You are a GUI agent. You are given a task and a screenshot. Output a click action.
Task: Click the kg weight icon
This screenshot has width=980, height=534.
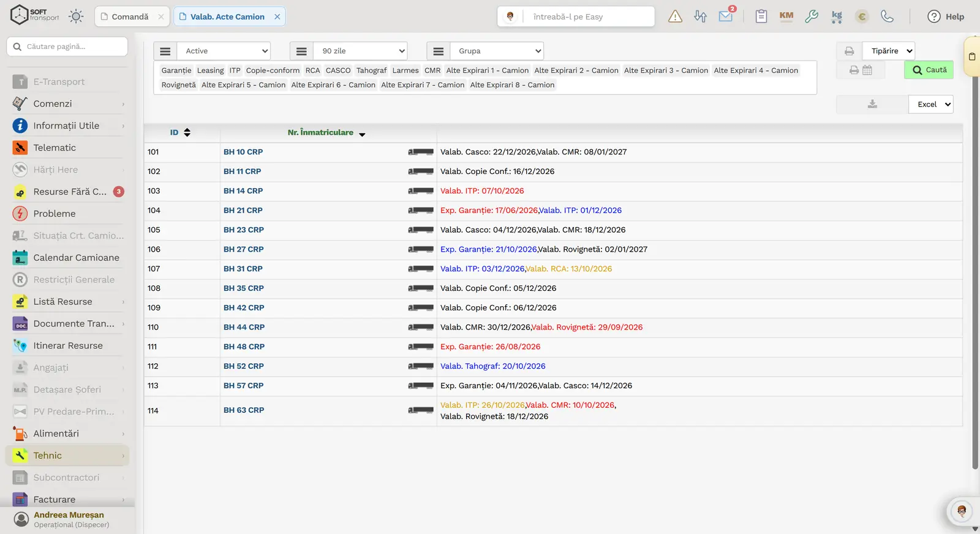pos(837,17)
